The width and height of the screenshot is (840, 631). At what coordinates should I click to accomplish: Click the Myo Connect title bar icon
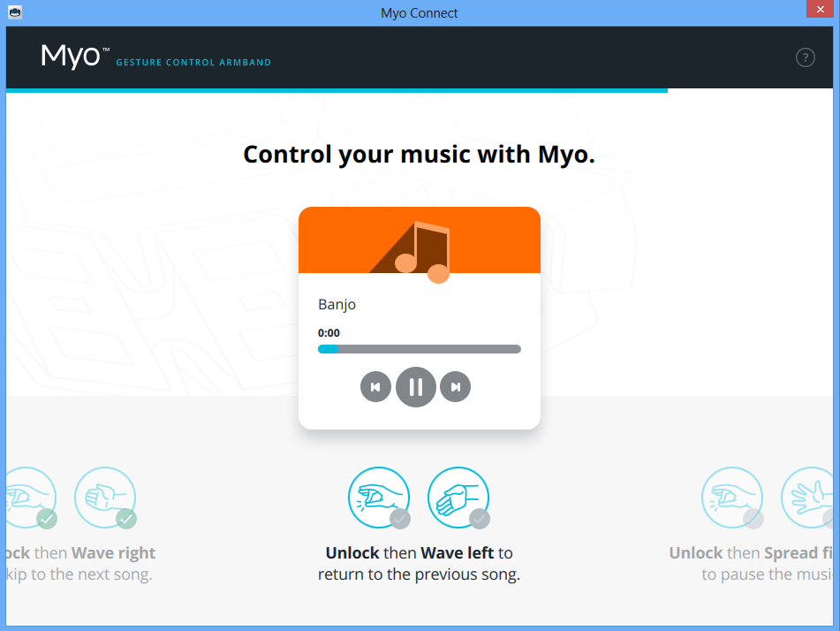point(14,12)
